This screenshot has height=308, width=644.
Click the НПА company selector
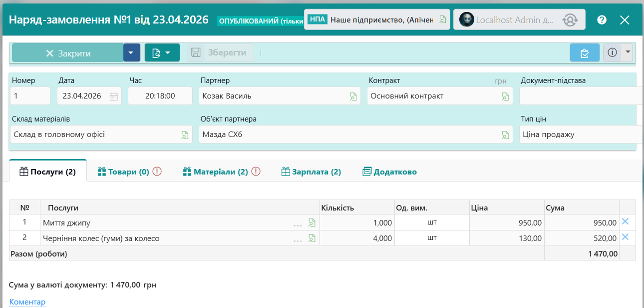click(377, 20)
